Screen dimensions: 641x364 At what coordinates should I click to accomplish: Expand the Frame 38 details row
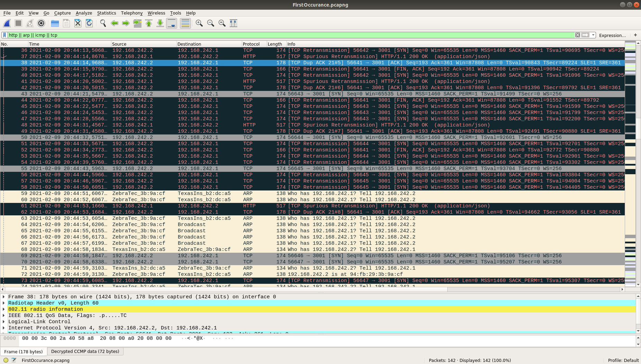coord(4,297)
